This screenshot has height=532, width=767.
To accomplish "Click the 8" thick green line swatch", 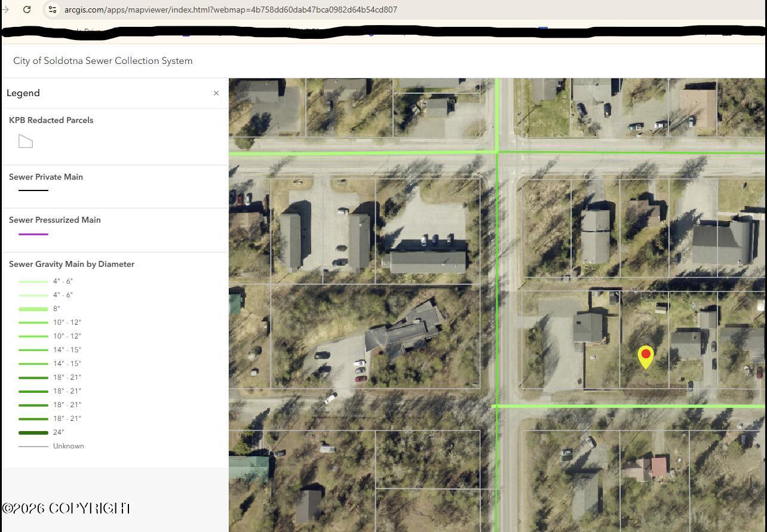I will pyautogui.click(x=33, y=309).
